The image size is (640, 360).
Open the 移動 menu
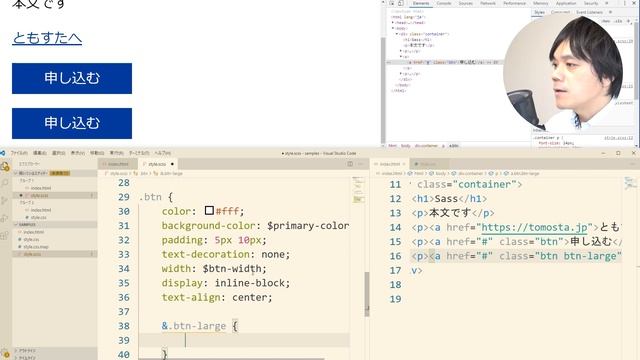97,153
